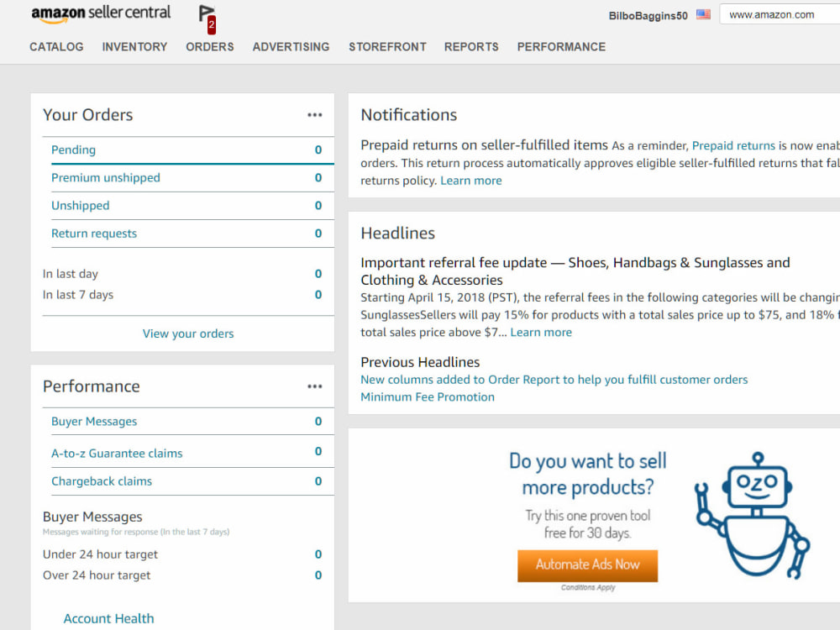Screen dimensions: 840x630
Task: Open the Your Orders three-dot options menu
Action: coord(314,115)
